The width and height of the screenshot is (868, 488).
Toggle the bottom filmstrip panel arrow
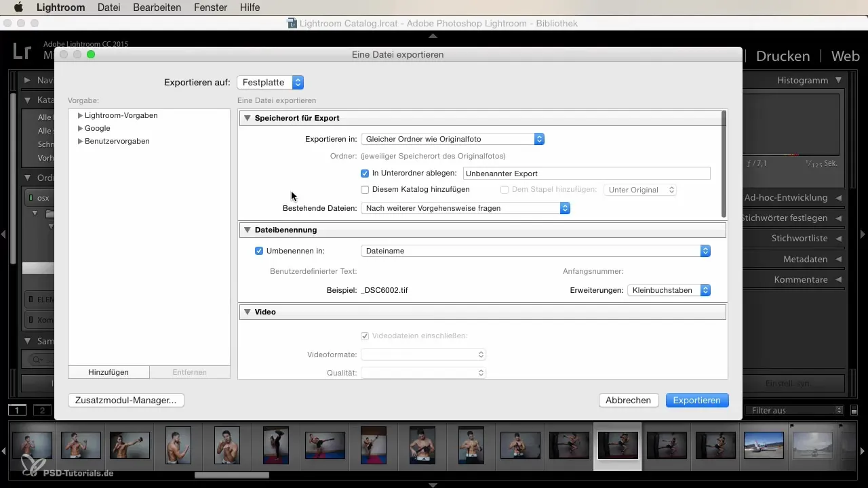point(433,484)
